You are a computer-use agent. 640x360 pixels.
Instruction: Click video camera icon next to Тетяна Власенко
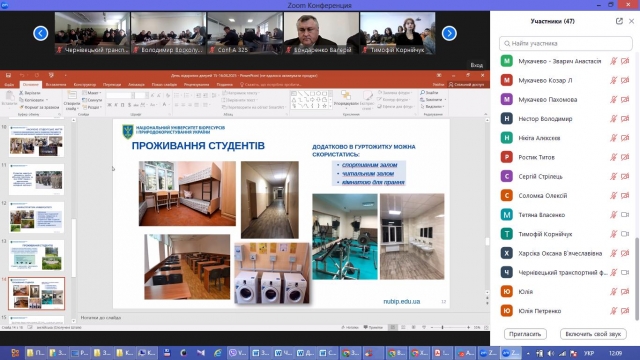click(x=625, y=215)
